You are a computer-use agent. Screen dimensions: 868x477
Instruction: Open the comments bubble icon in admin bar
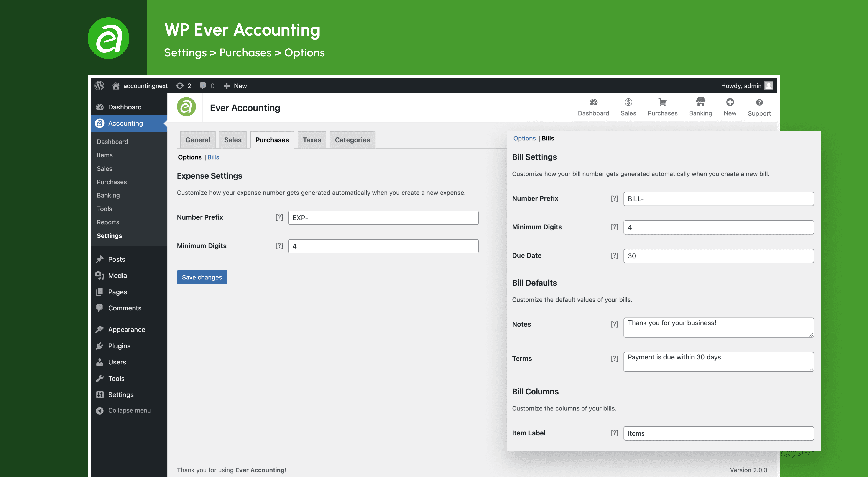[202, 86]
